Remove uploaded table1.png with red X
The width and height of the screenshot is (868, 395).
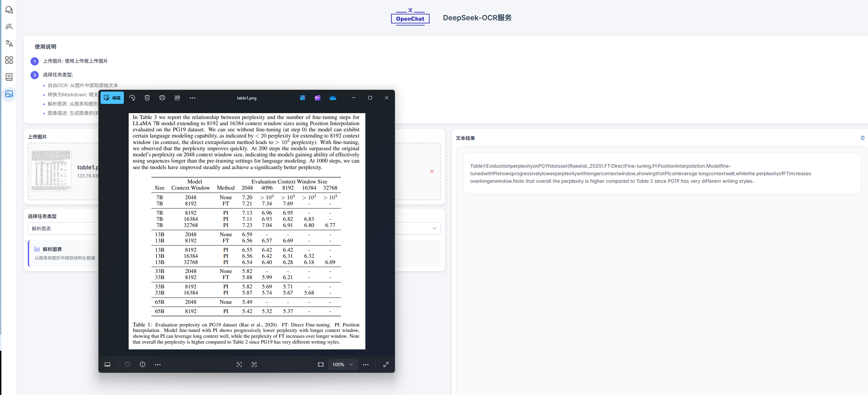(432, 171)
